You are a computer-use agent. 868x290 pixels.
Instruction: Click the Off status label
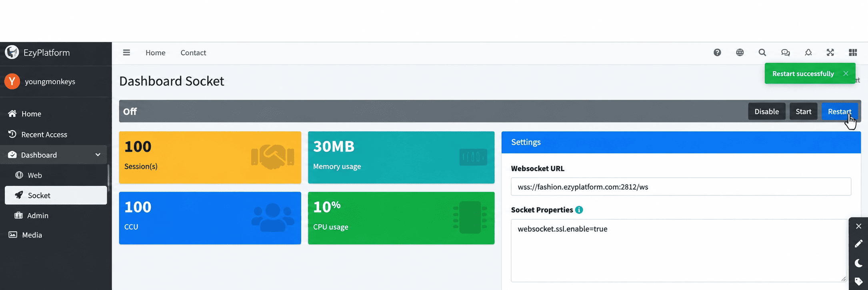pyautogui.click(x=130, y=112)
